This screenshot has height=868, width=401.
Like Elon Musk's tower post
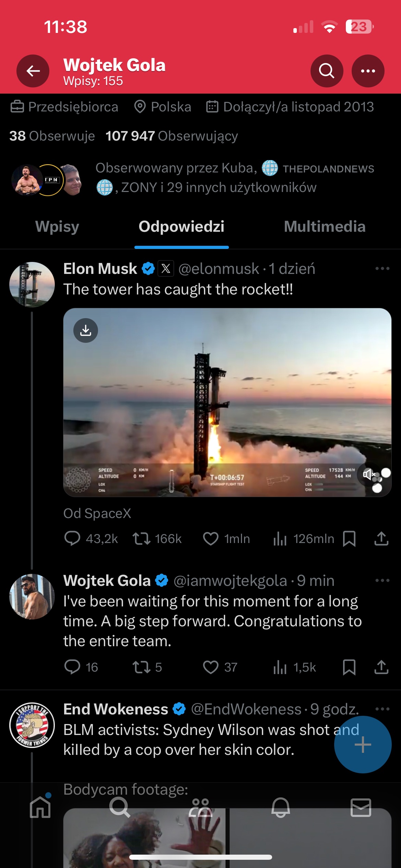click(211, 539)
